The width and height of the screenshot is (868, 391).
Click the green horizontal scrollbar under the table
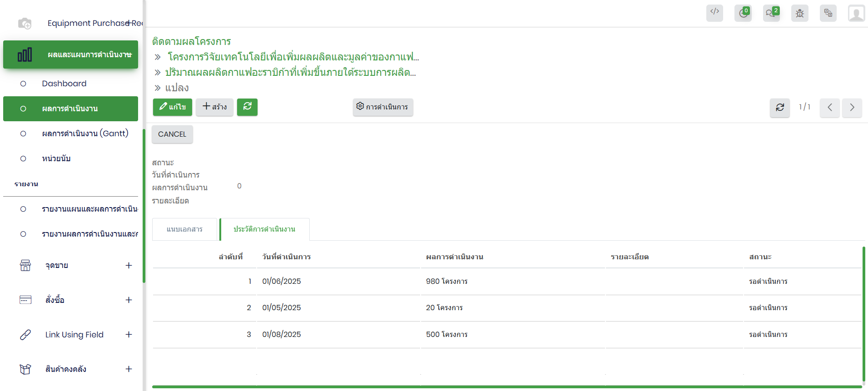point(506,387)
